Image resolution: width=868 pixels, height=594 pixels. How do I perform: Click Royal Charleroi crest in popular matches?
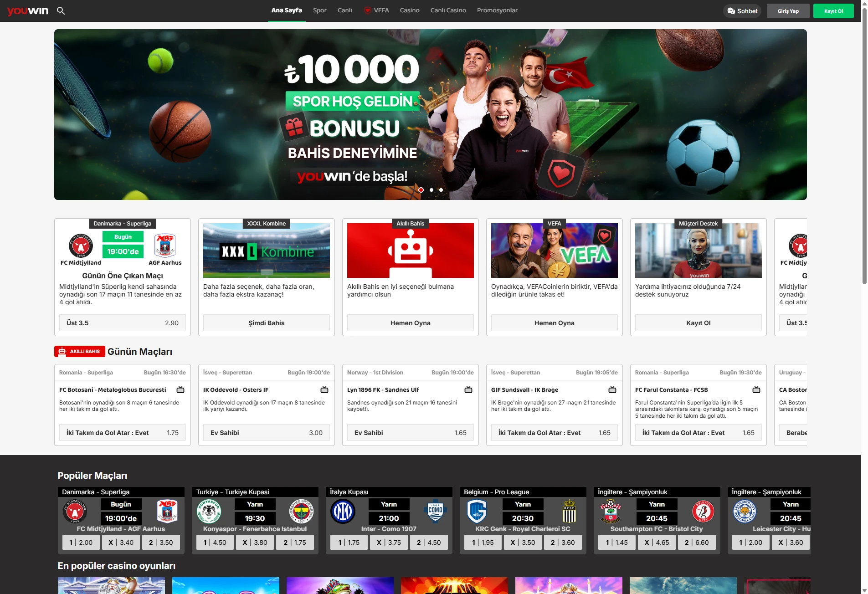click(569, 511)
